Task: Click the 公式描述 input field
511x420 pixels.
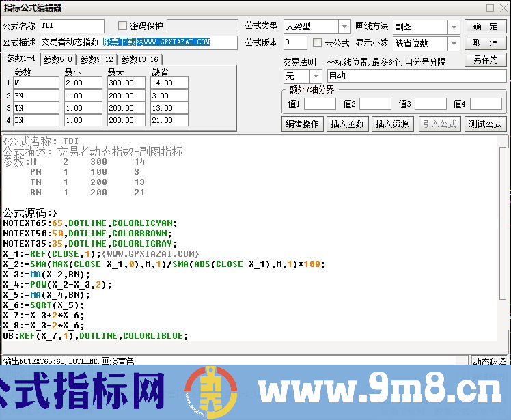Action: coord(139,42)
